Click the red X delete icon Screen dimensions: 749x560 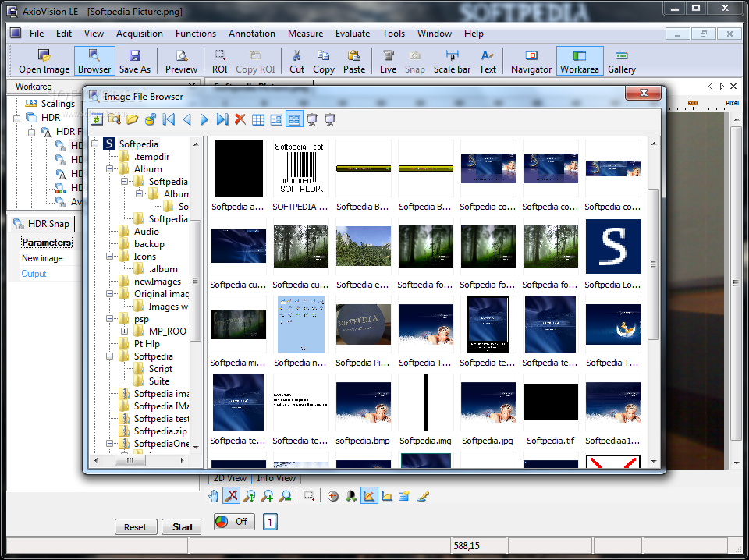click(x=240, y=119)
